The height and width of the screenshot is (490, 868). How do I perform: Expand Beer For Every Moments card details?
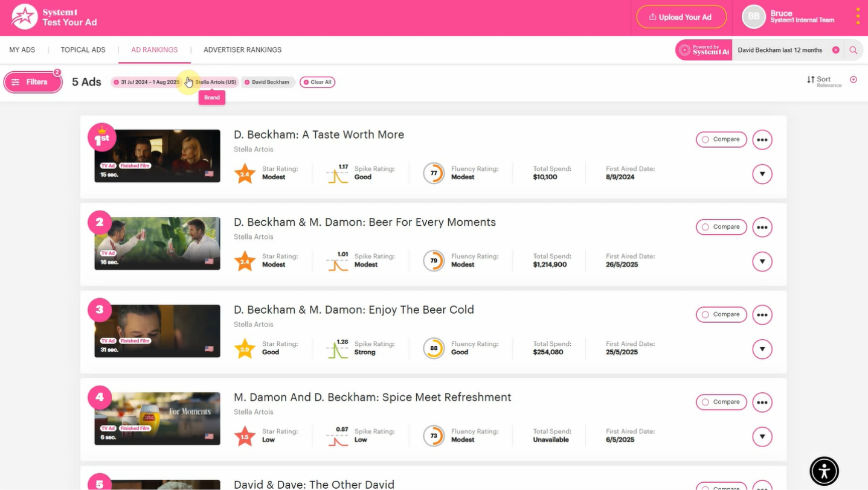(x=762, y=261)
